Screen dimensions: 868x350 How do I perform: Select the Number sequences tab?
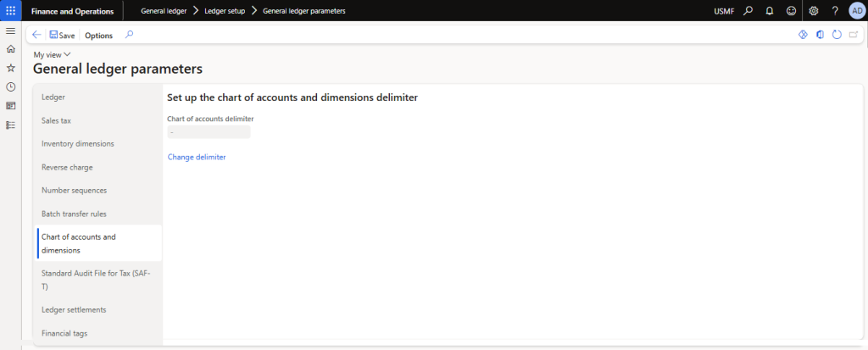click(74, 190)
